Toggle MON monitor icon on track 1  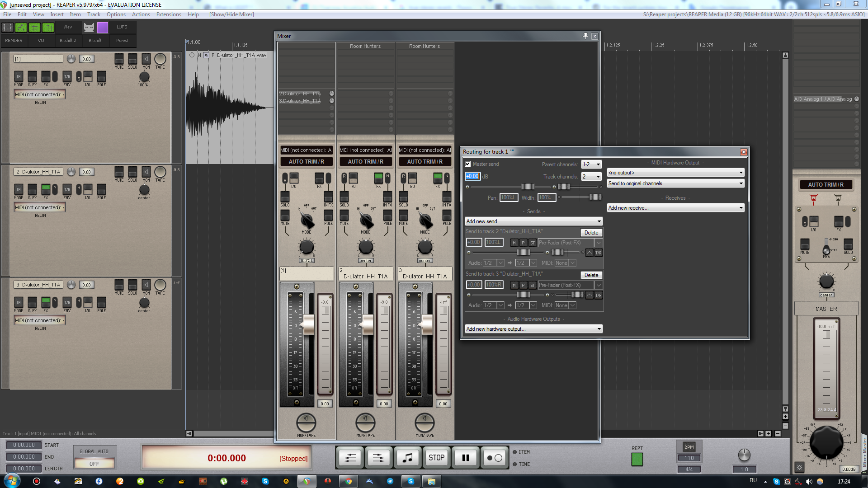click(x=146, y=59)
